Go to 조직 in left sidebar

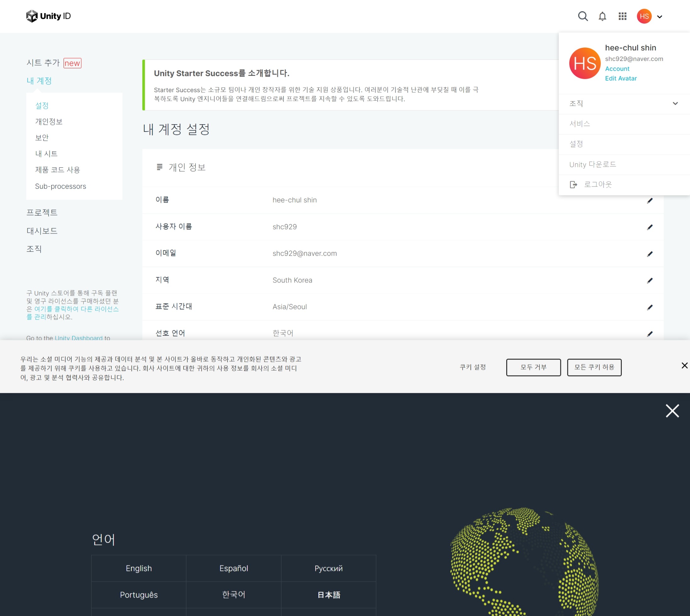[34, 249]
